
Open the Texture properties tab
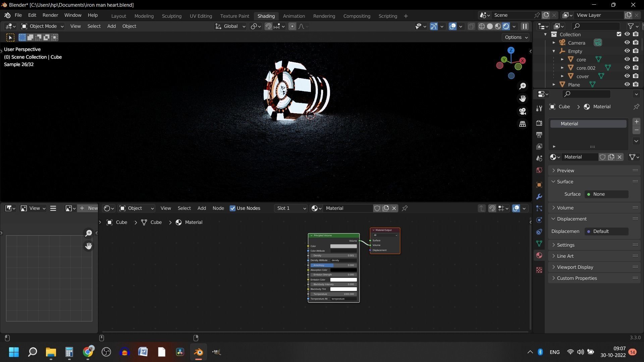[539, 270]
